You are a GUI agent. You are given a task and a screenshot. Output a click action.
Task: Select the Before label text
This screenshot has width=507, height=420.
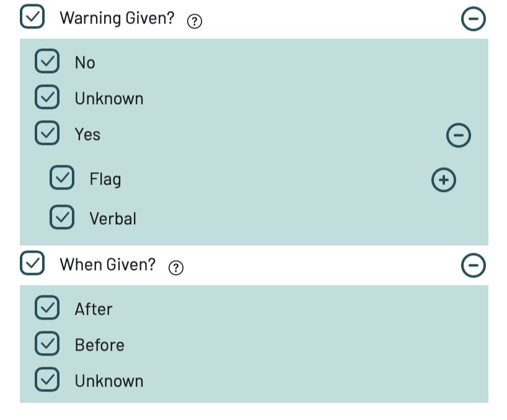coord(100,345)
